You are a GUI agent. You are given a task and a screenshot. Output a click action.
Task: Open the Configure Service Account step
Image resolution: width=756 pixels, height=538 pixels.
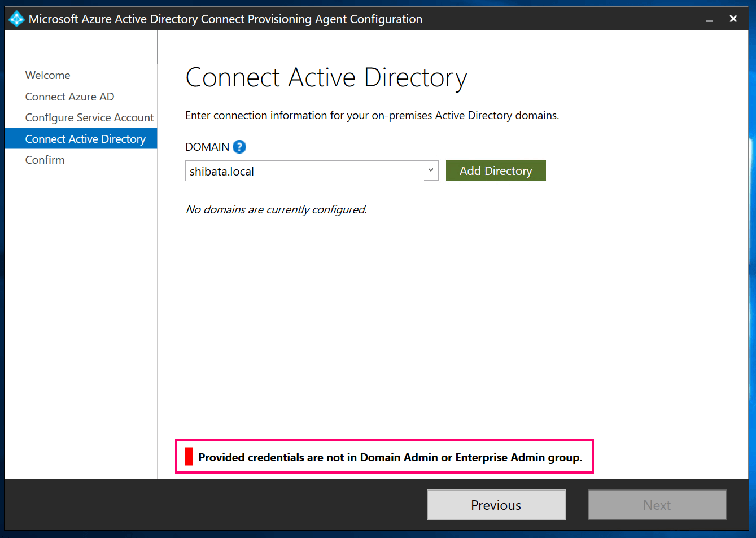pyautogui.click(x=89, y=117)
